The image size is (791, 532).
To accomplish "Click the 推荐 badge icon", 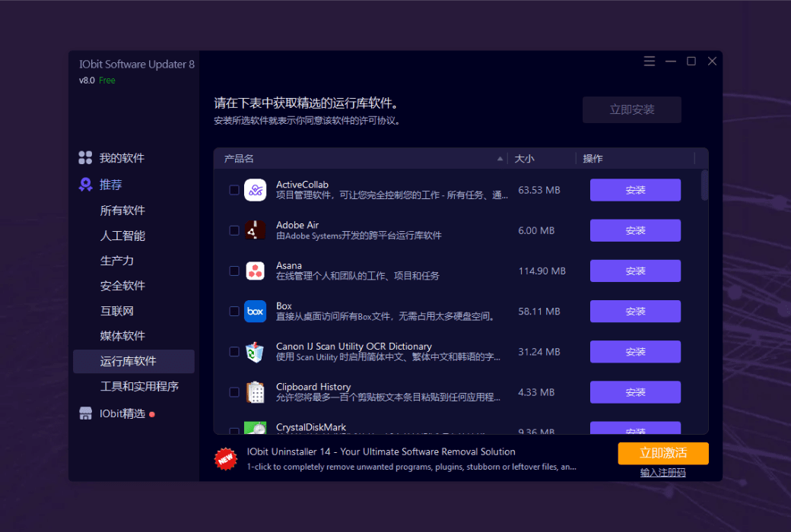I will [x=85, y=185].
